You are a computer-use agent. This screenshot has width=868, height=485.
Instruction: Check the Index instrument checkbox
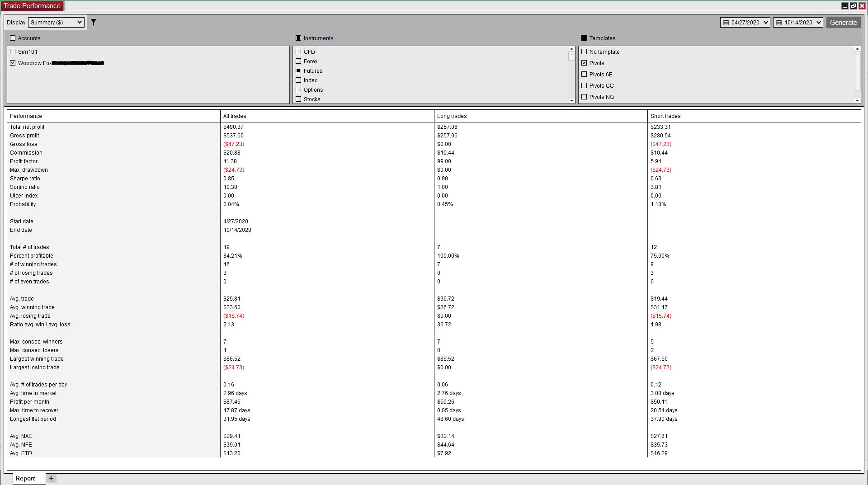coord(298,80)
